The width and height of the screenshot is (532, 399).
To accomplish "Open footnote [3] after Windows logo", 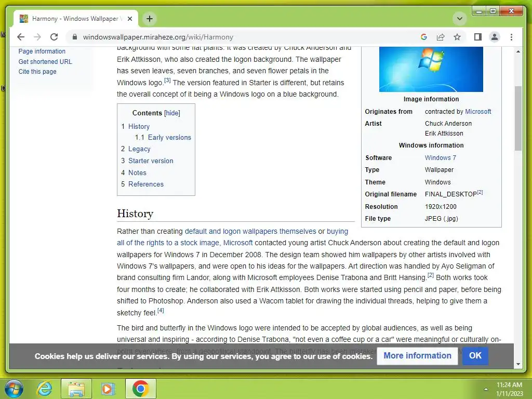I will pos(167,81).
